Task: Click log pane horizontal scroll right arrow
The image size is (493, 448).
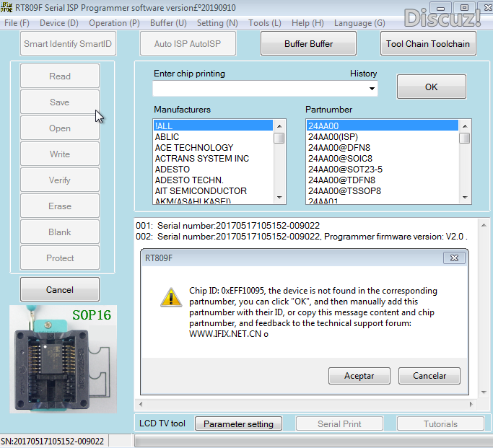Action: click(471, 404)
